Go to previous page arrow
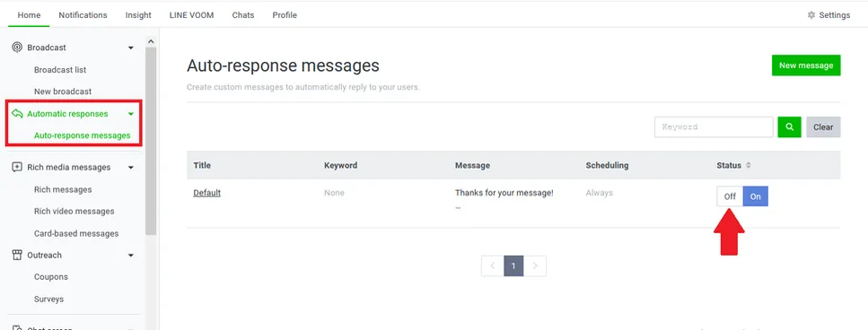The image size is (868, 330). (x=493, y=265)
